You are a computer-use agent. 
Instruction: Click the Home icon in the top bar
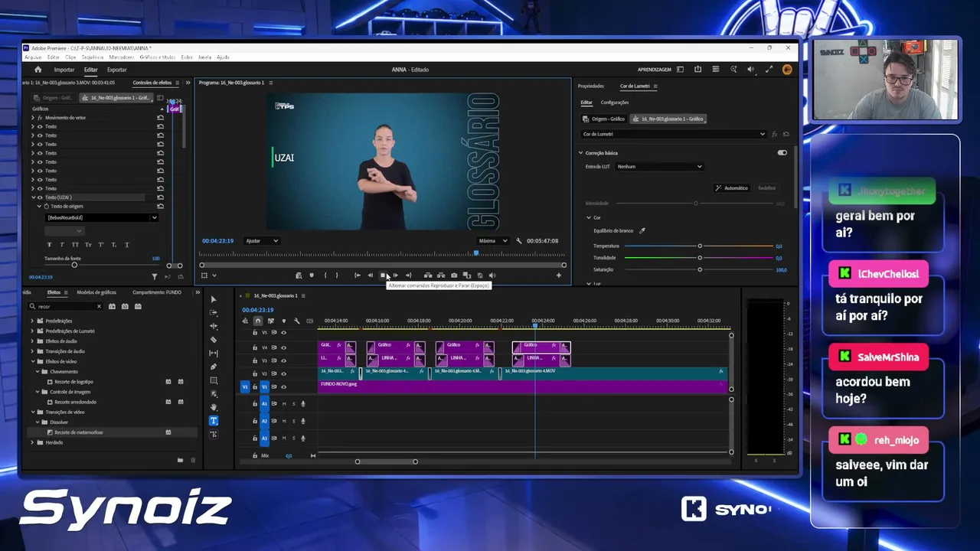point(38,70)
